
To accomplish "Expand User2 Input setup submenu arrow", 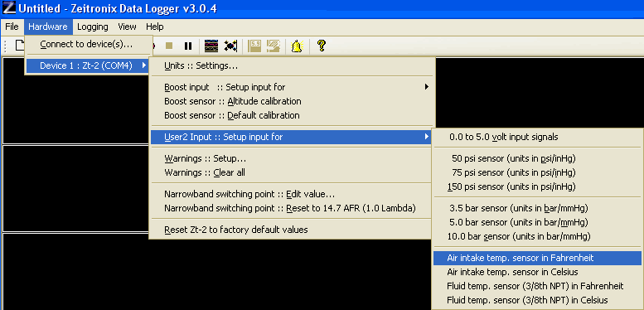I will click(x=427, y=137).
